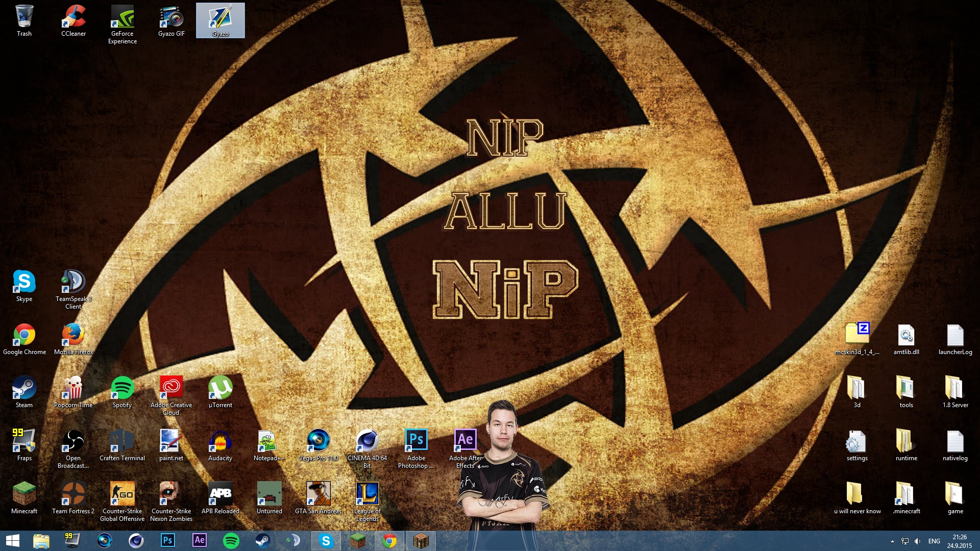The width and height of the screenshot is (980, 551).
Task: Open the Trash desktop icon
Action: pyautogui.click(x=24, y=20)
